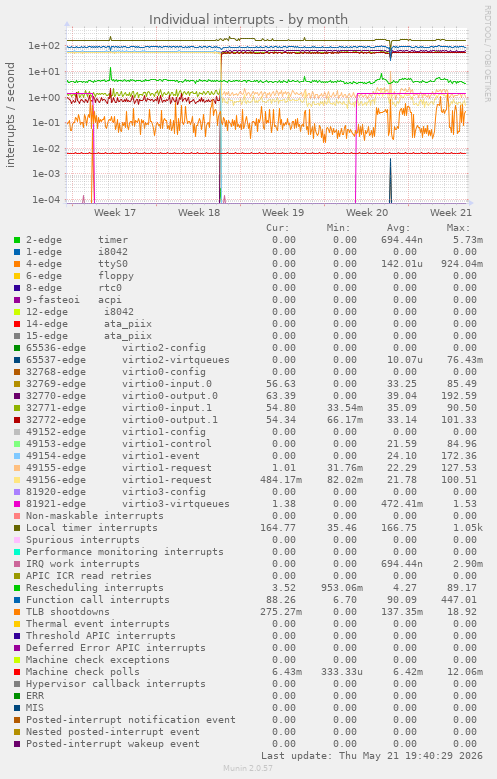Click the Avg column header
The image size is (497, 779).
point(399,228)
